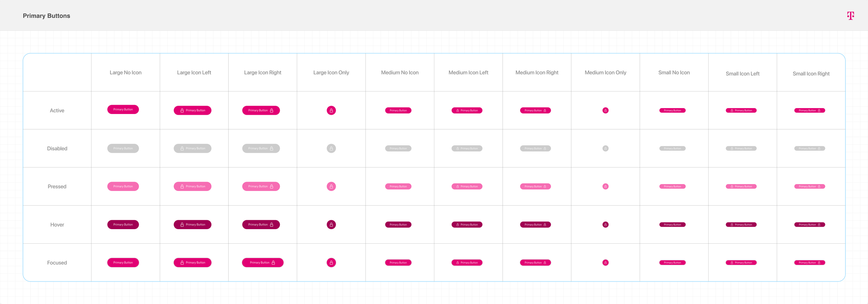Image resolution: width=868 pixels, height=304 pixels.
Task: Click the Hover Medium No Icon button
Action: (x=398, y=225)
